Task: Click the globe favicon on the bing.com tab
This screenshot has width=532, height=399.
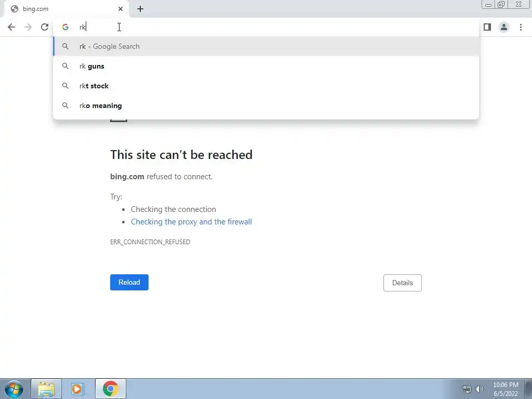Action: point(14,9)
